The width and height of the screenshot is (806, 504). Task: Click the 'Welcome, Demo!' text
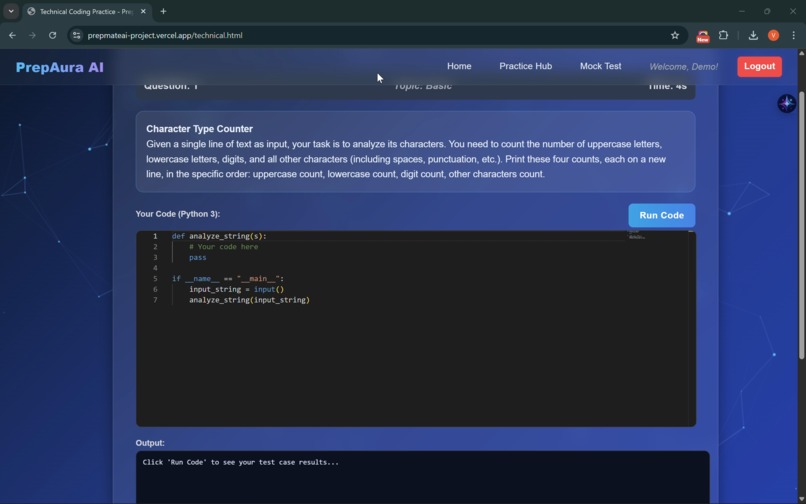(683, 67)
